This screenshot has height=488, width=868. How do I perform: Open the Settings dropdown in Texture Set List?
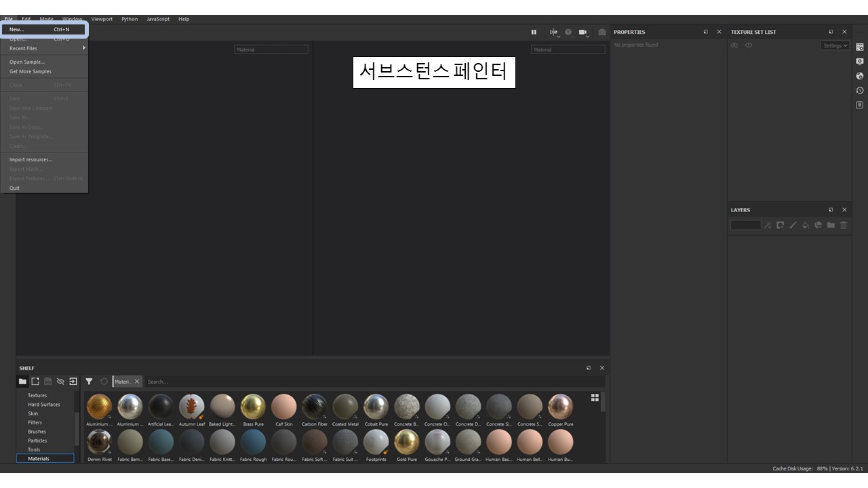coord(835,45)
